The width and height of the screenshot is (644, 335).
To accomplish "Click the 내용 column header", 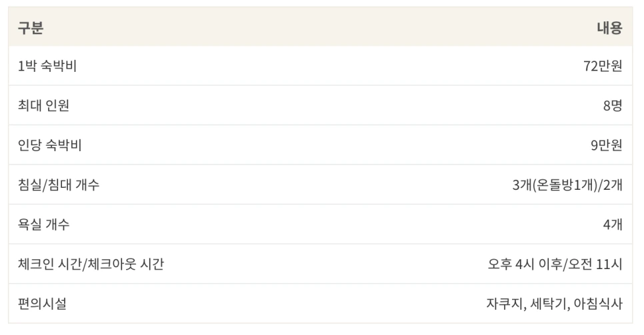I will (610, 27).
